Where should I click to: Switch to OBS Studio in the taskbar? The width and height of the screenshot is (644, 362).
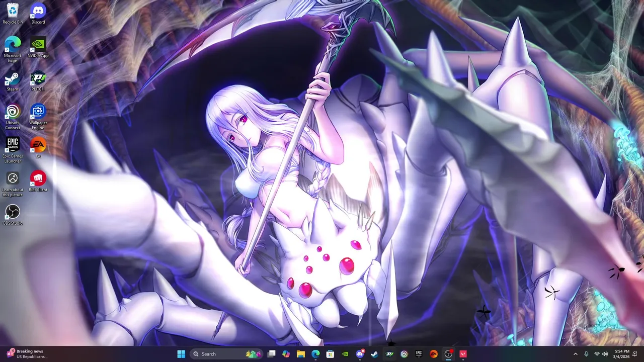point(448,354)
